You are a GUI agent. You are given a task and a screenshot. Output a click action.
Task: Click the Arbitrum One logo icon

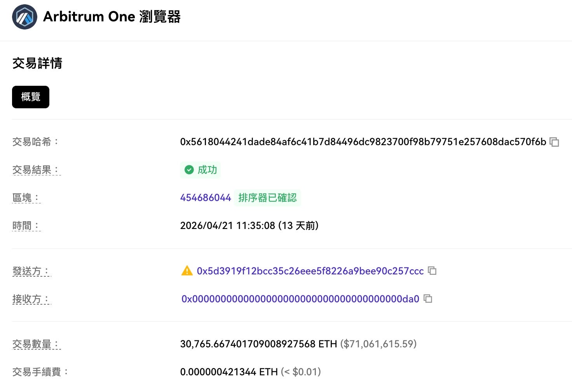[x=24, y=17]
